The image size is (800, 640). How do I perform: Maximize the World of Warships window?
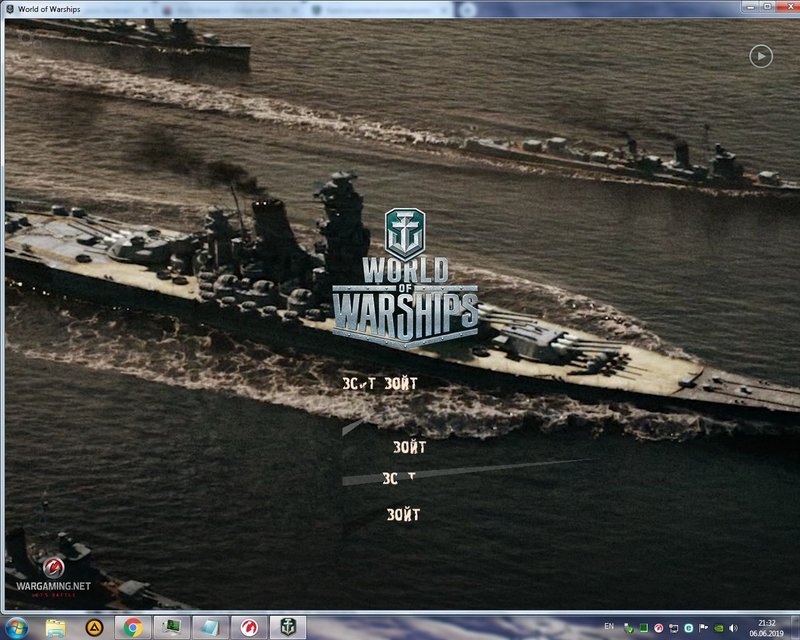[767, 6]
